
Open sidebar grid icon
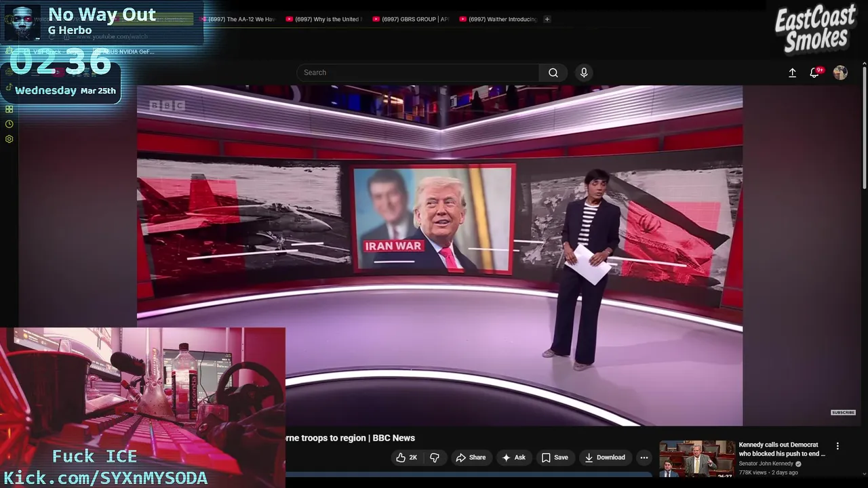pos(9,109)
